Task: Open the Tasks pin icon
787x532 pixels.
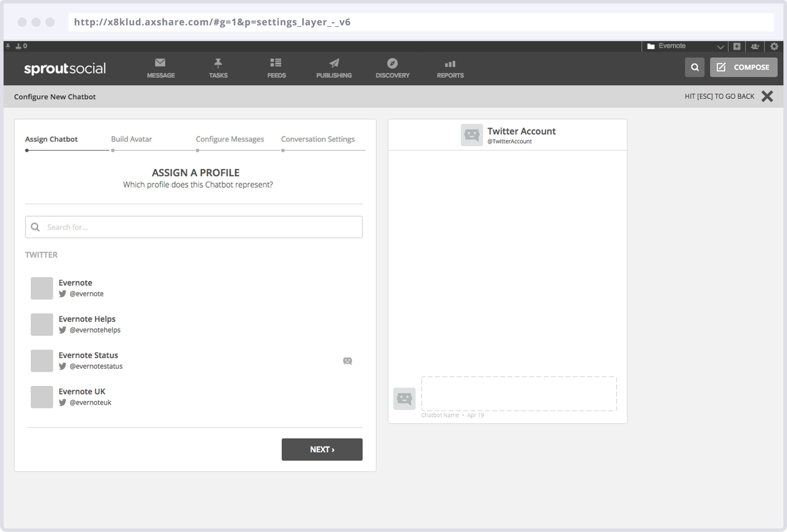Action: pyautogui.click(x=218, y=63)
